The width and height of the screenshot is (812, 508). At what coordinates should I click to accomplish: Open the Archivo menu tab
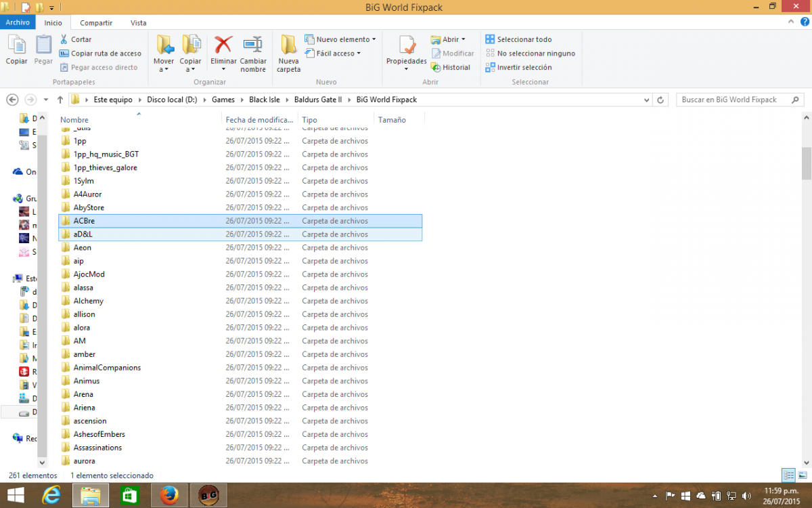[18, 22]
